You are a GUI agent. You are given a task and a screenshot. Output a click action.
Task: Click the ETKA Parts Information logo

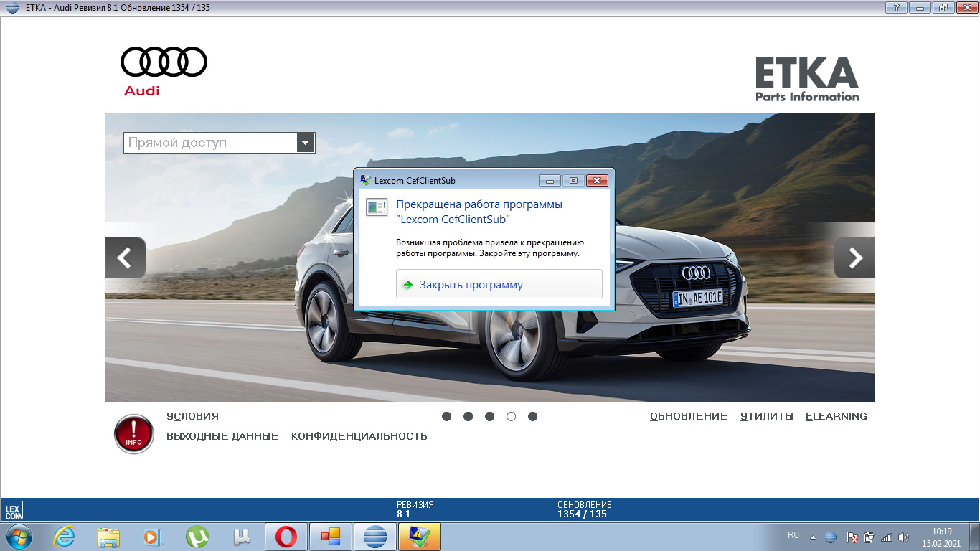click(x=807, y=79)
